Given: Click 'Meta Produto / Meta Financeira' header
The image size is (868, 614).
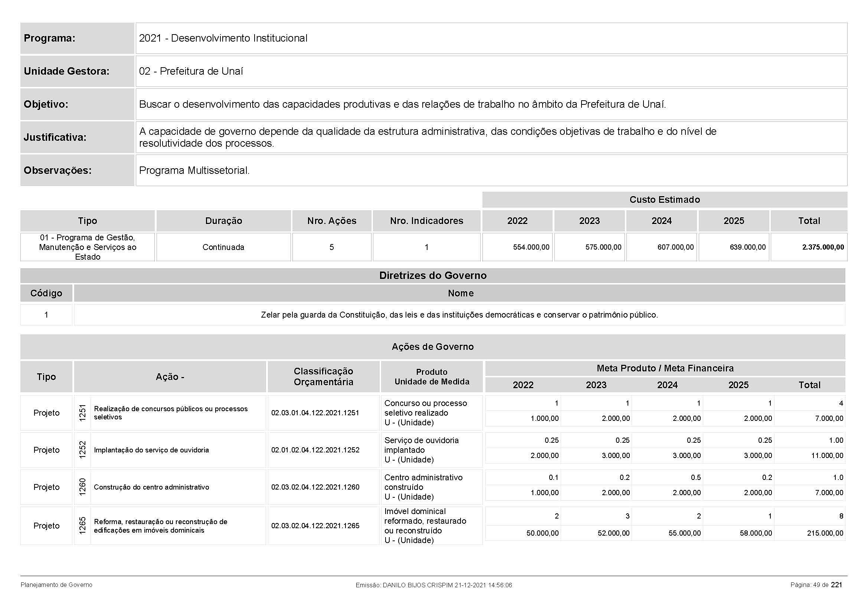Looking at the screenshot, I should (x=665, y=368).
